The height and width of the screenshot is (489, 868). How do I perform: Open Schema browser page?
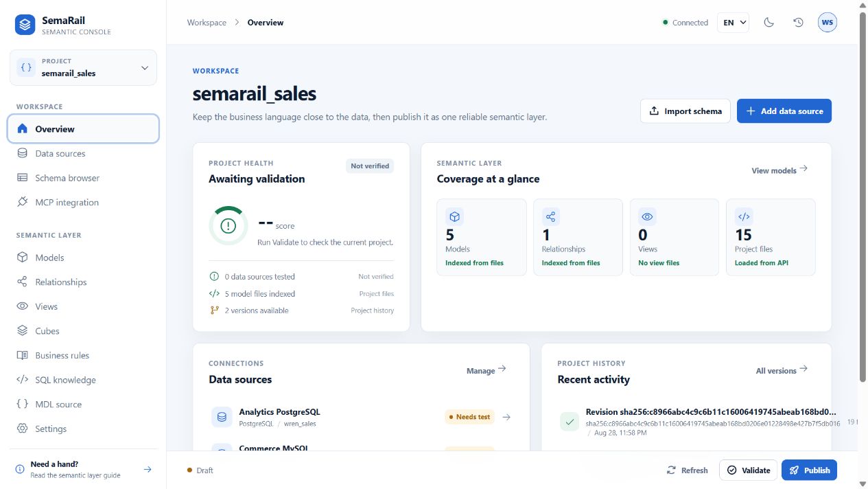[x=83, y=178]
